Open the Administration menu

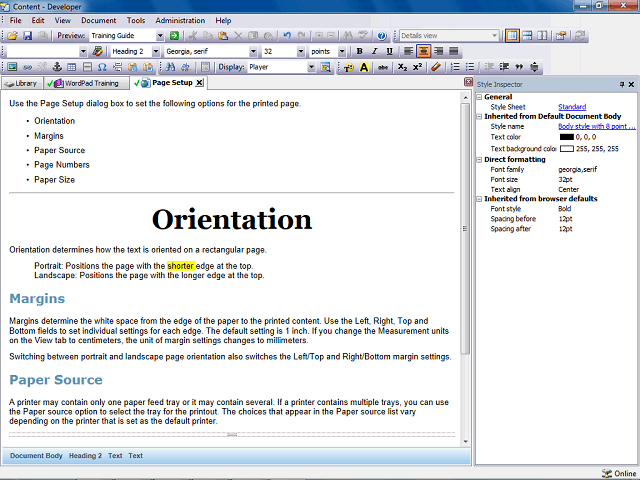point(180,20)
